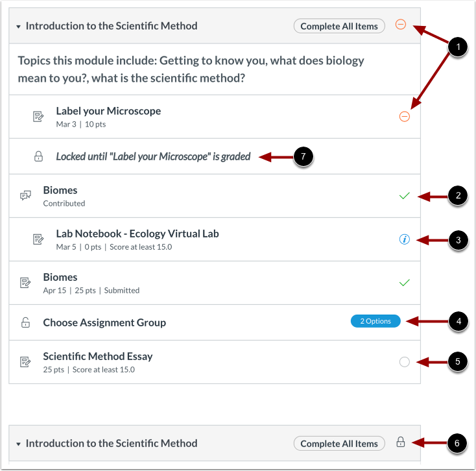Click the padlock icon on locked item row
The image size is (476, 471).
pyautogui.click(x=38, y=156)
